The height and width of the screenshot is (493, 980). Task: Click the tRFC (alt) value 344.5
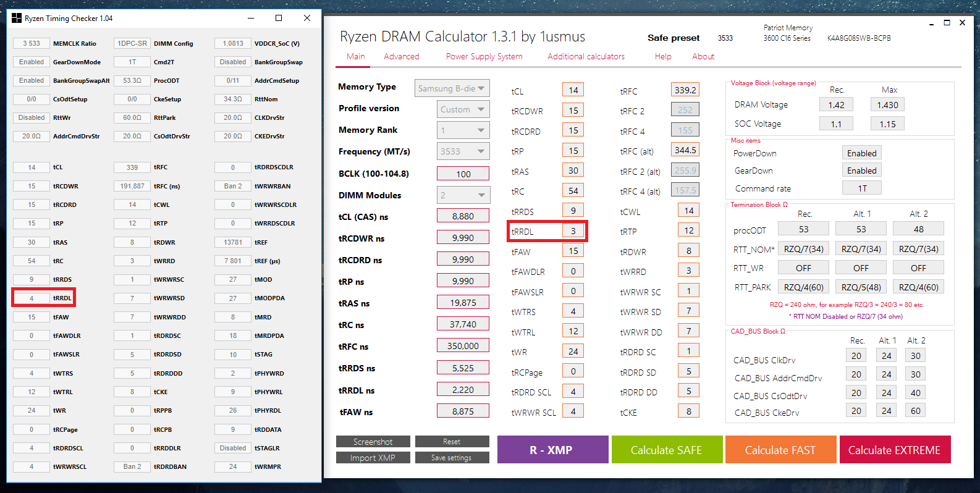click(685, 150)
